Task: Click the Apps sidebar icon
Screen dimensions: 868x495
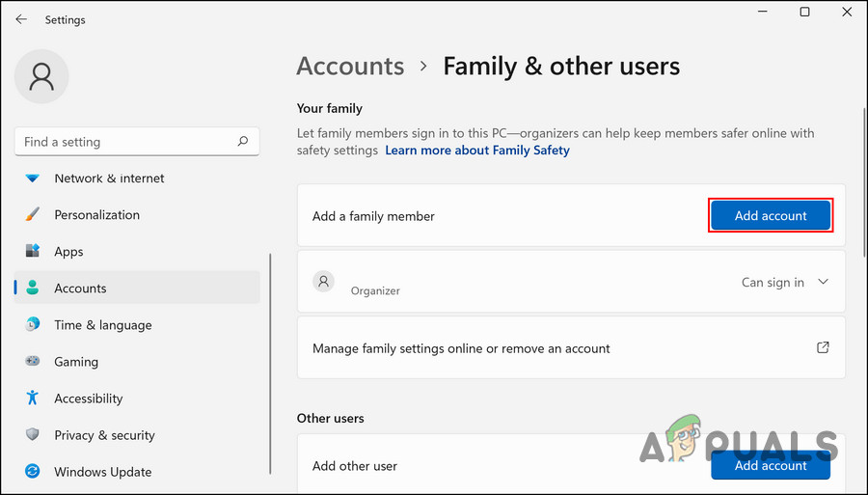Action: (x=33, y=252)
